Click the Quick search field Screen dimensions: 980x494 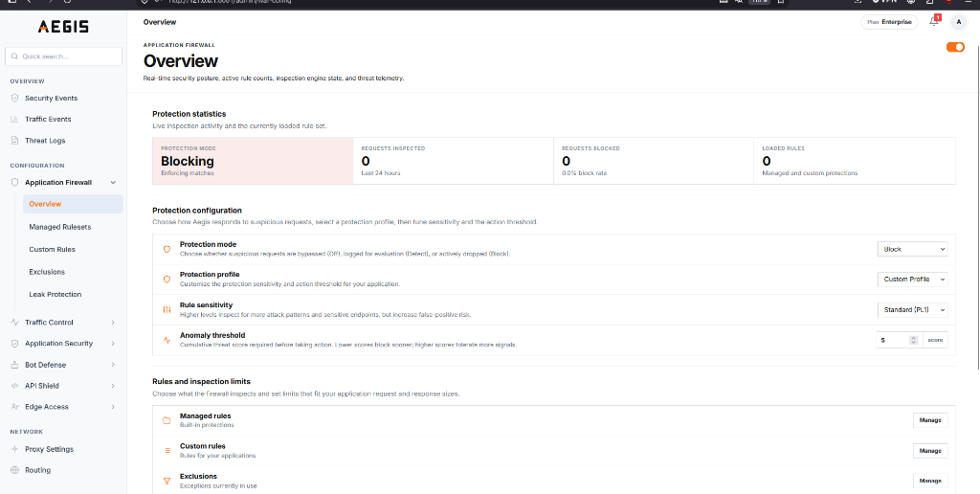click(x=63, y=56)
